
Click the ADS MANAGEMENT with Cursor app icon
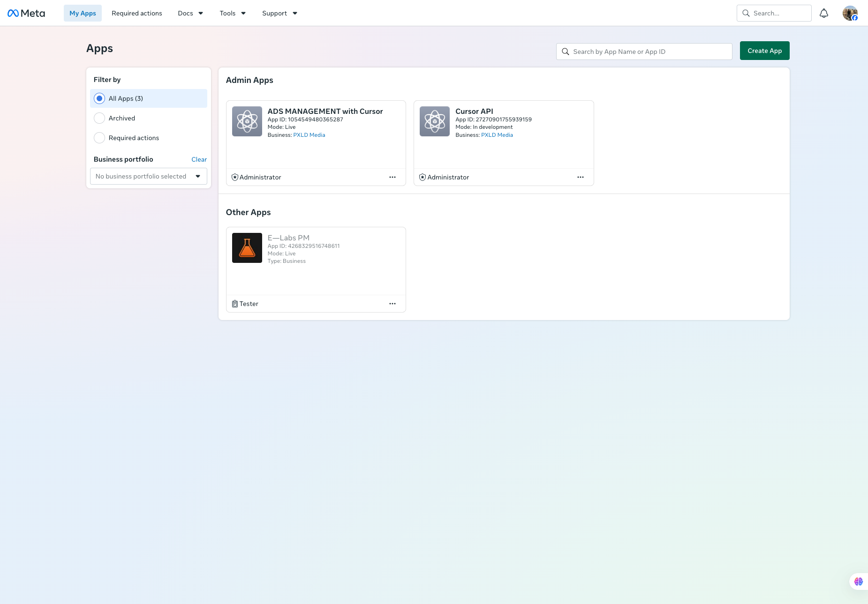click(x=247, y=121)
